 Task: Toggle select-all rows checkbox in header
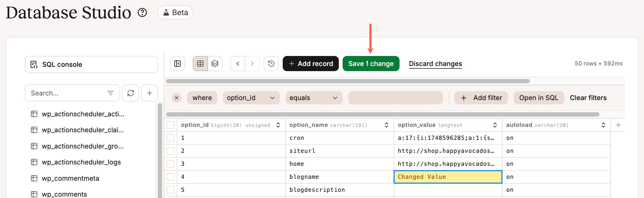coord(170,125)
